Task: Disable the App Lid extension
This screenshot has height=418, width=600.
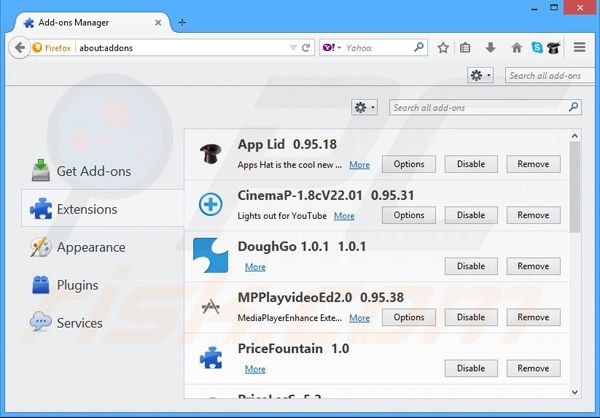Action: (x=471, y=164)
